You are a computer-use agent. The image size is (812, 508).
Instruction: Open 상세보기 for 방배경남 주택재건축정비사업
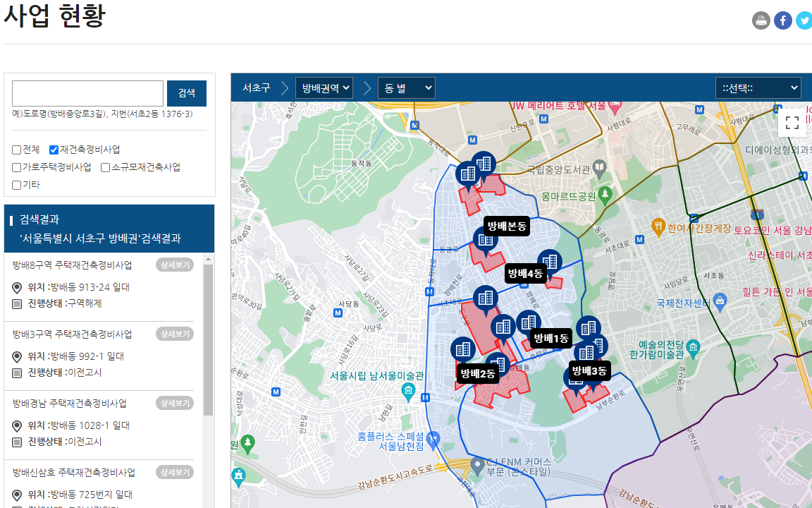pos(175,403)
